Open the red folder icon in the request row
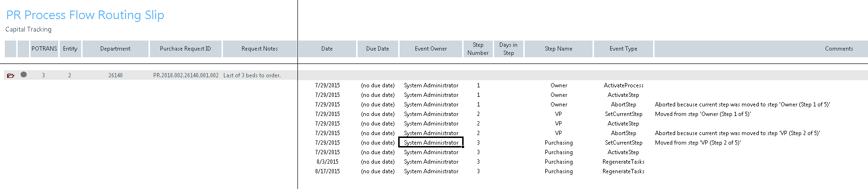868x189 pixels. pyautogui.click(x=11, y=75)
